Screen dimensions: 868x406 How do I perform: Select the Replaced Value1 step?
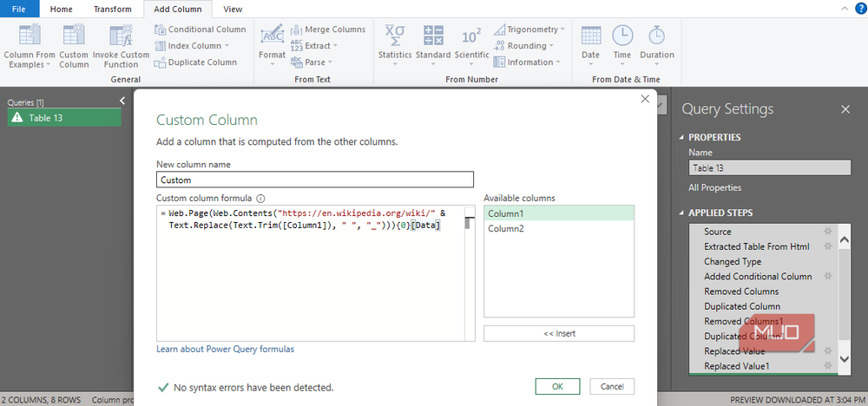tap(736, 366)
